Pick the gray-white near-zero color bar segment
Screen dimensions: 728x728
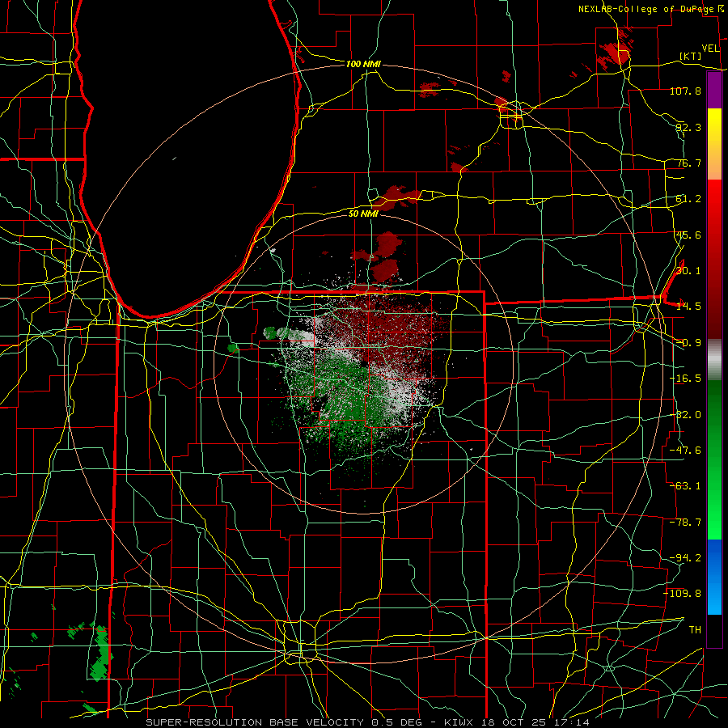(x=714, y=359)
